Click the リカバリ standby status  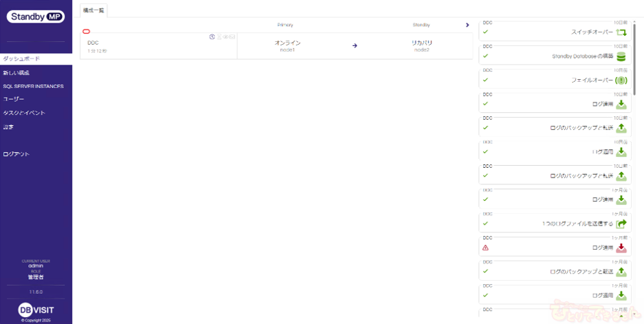click(x=422, y=43)
